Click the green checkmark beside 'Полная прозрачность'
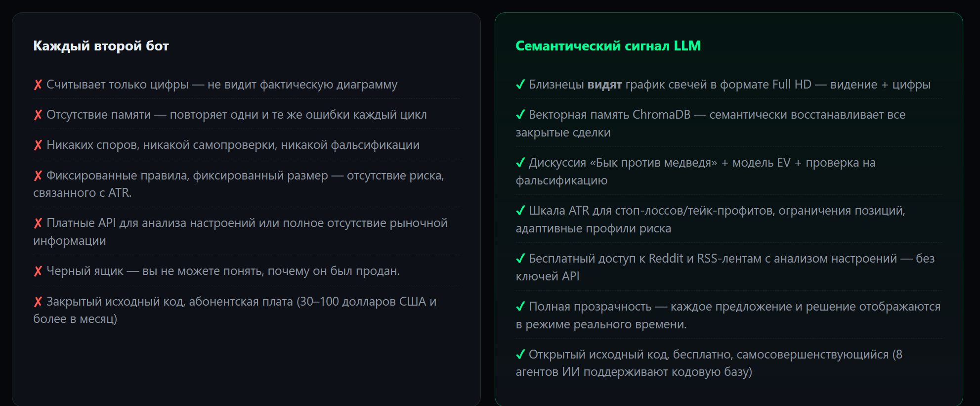The image size is (980, 406). point(520,307)
